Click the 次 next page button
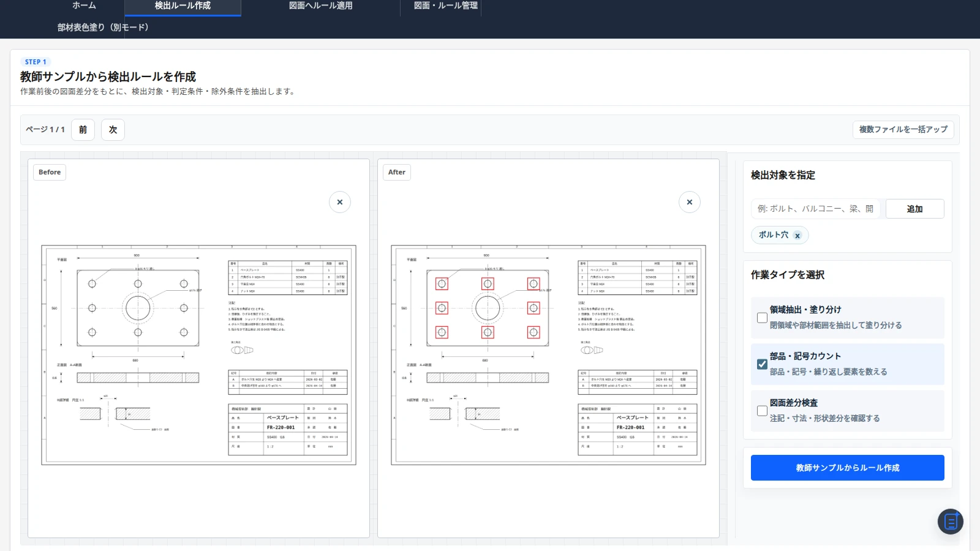This screenshot has width=980, height=551. (113, 130)
